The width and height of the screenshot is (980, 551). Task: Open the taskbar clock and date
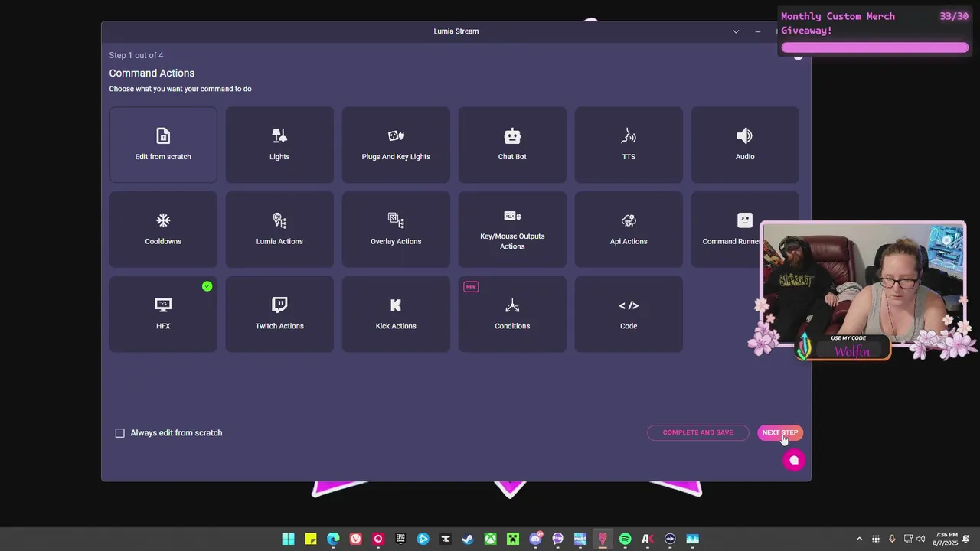[x=946, y=539]
